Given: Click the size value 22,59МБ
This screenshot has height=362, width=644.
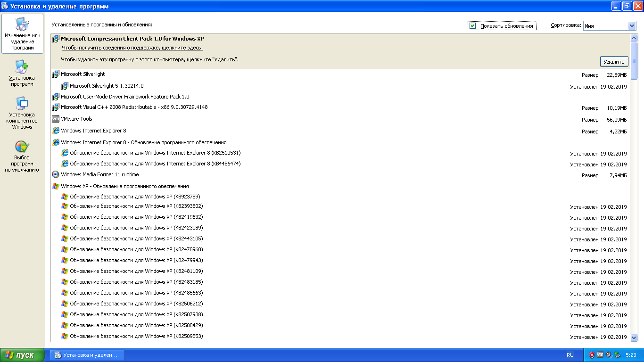Looking at the screenshot, I should point(617,75).
